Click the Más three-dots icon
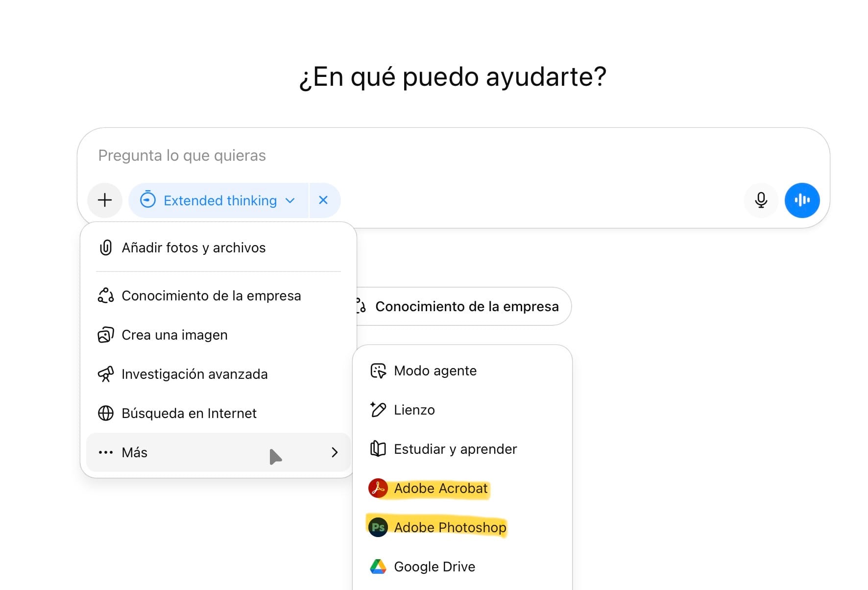Image resolution: width=868 pixels, height=590 pixels. click(106, 452)
